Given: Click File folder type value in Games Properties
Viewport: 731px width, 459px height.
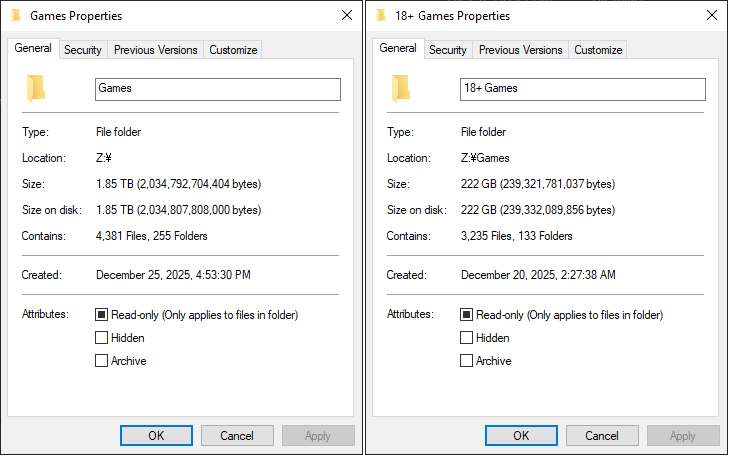Looking at the screenshot, I should coord(118,132).
